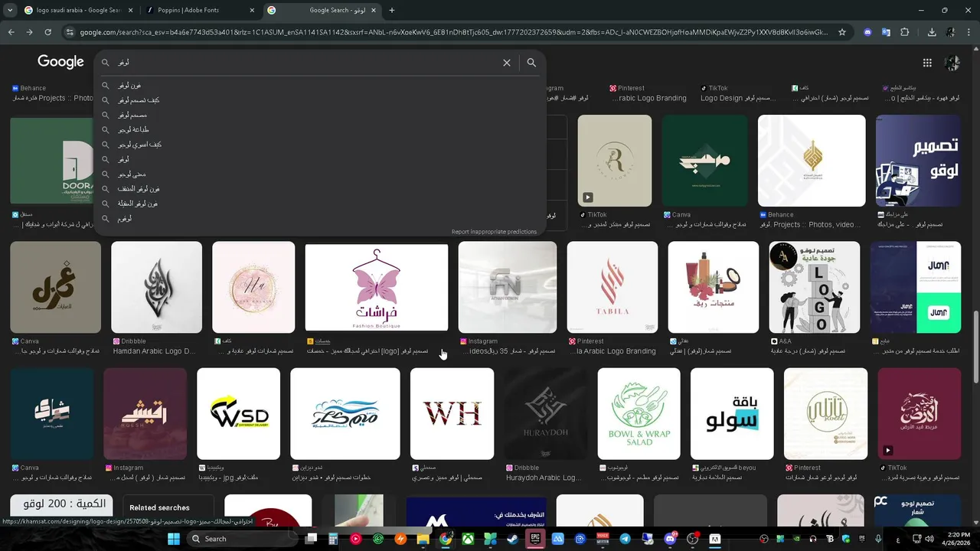Open 'Huraydoh Arabic Log...' Dribbble link
Image resolution: width=980 pixels, height=551 pixels.
click(544, 478)
